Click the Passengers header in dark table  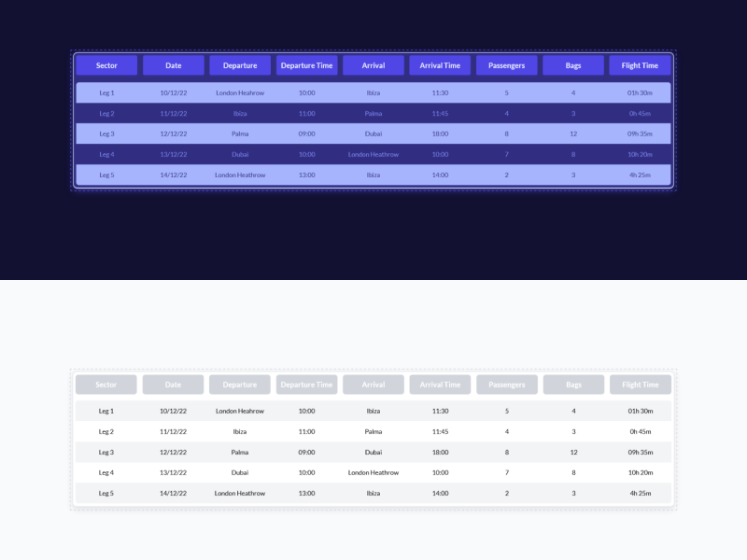coord(506,65)
